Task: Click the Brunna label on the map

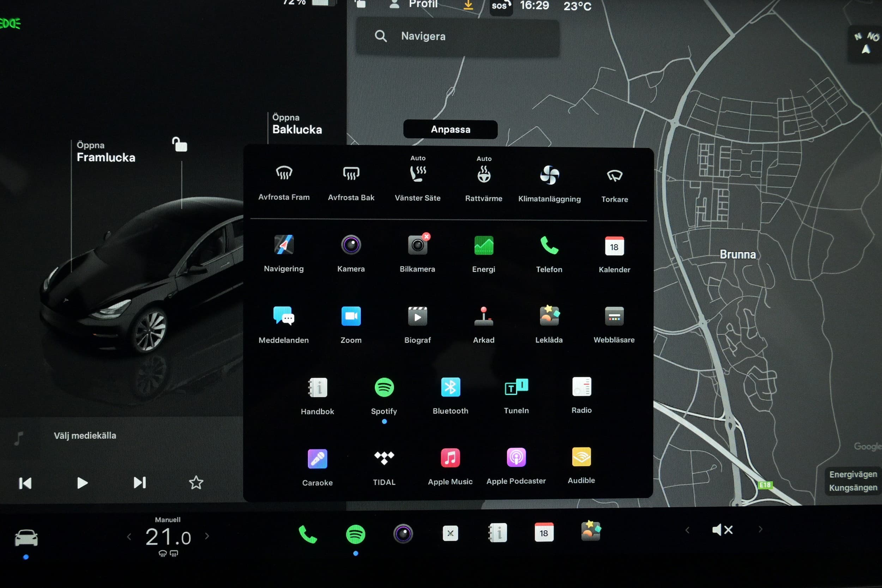Action: coord(738,255)
